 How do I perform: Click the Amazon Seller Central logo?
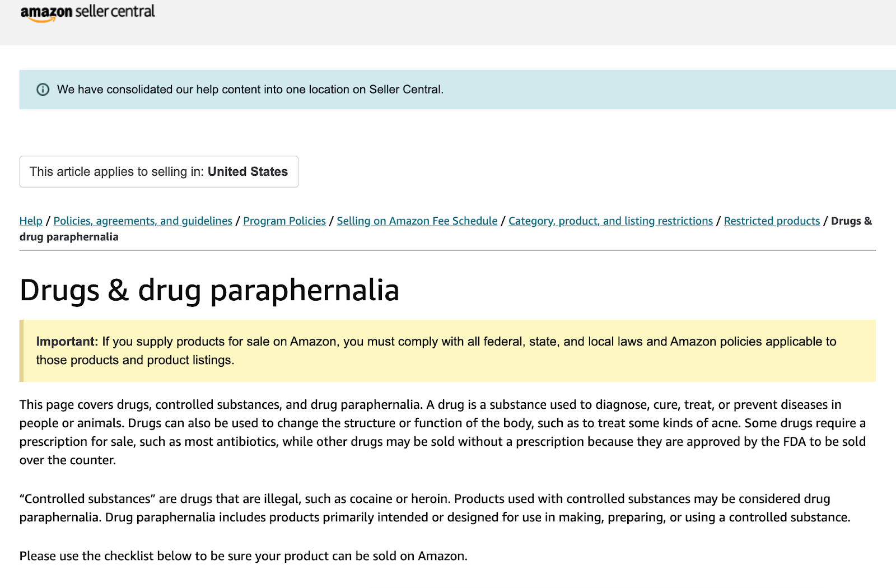pyautogui.click(x=87, y=12)
